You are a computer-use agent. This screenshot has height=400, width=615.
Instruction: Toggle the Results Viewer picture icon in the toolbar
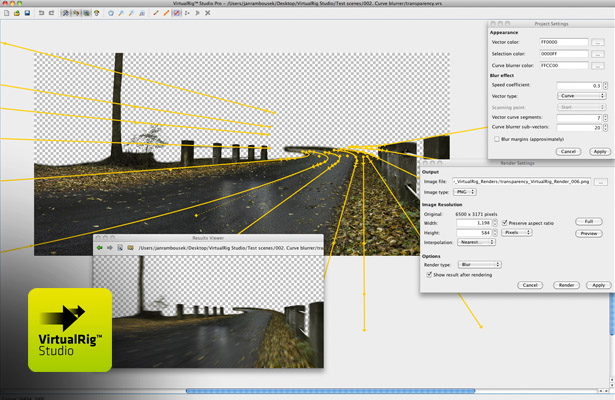(86, 13)
